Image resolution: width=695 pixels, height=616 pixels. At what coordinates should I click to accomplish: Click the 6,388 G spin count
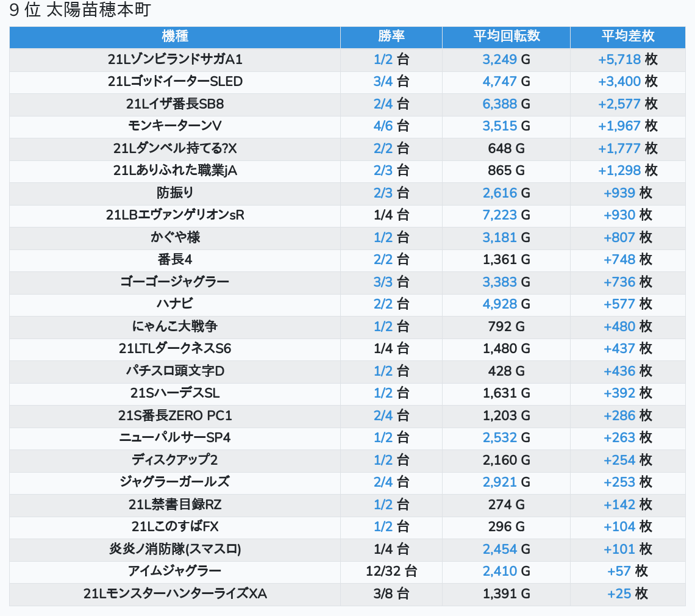tap(506, 104)
